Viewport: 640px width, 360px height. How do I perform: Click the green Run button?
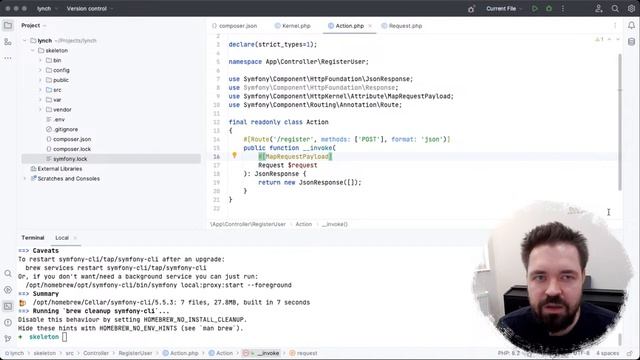coord(535,9)
